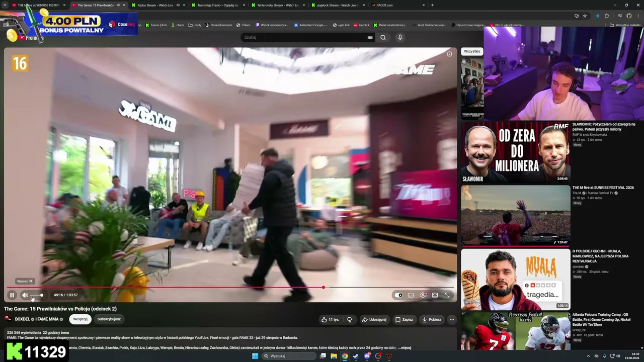Screen dimensions: 644x362
Task: Open the MUALA tragedia video thumbnail
Action: click(516, 280)
